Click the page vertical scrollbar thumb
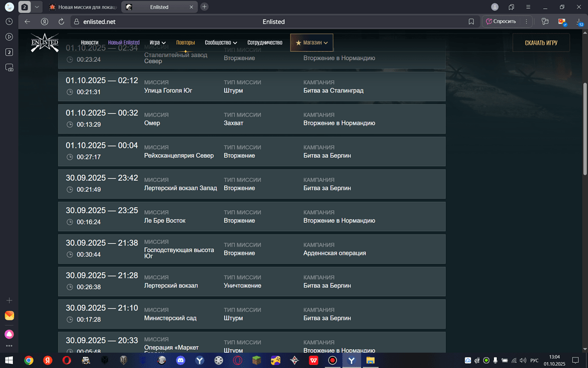The width and height of the screenshot is (588, 368). [x=584, y=127]
